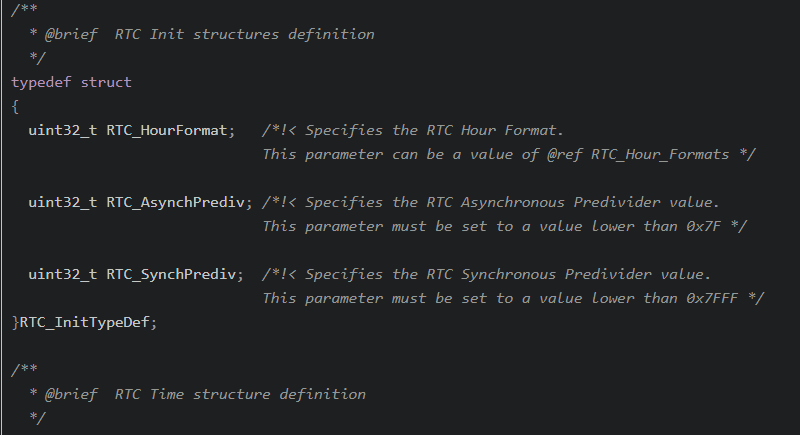Place cursor on RTC_HourFormat member name
Screen dimensions: 800x435
(x=166, y=131)
